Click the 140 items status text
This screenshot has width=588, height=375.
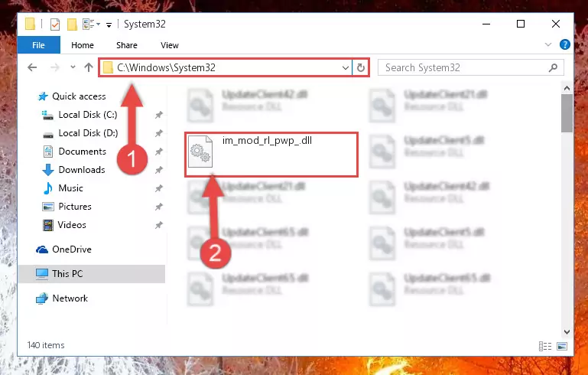click(46, 345)
